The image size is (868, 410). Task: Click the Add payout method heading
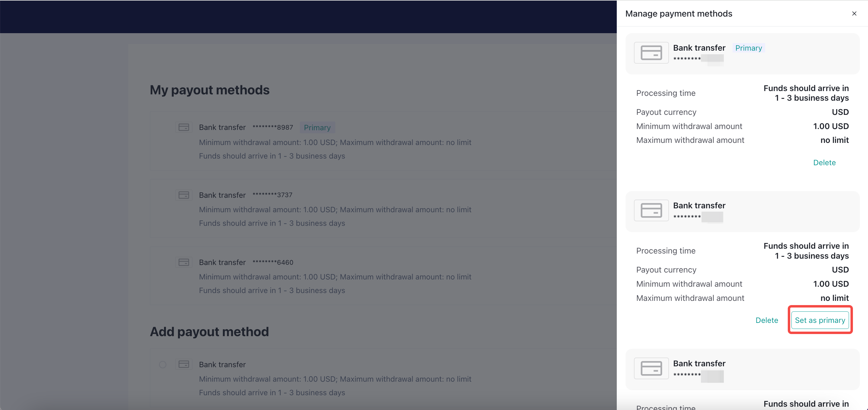click(x=209, y=332)
